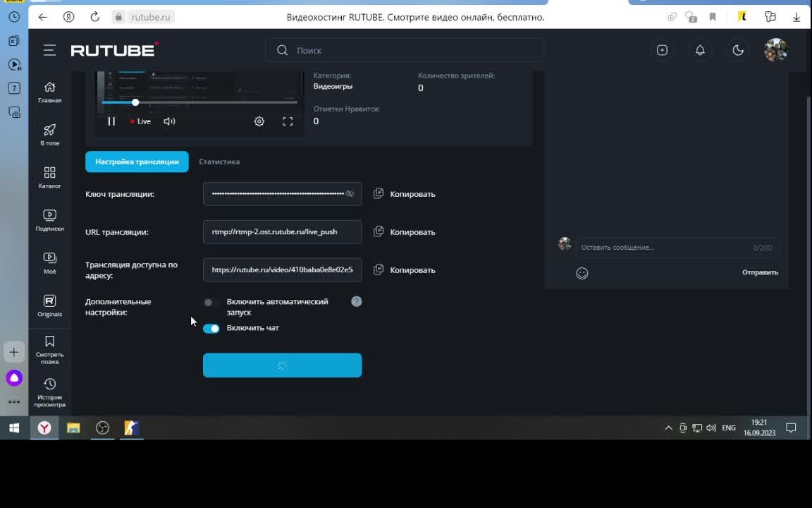The height and width of the screenshot is (508, 812).
Task: Open player settings gear
Action: coord(259,121)
